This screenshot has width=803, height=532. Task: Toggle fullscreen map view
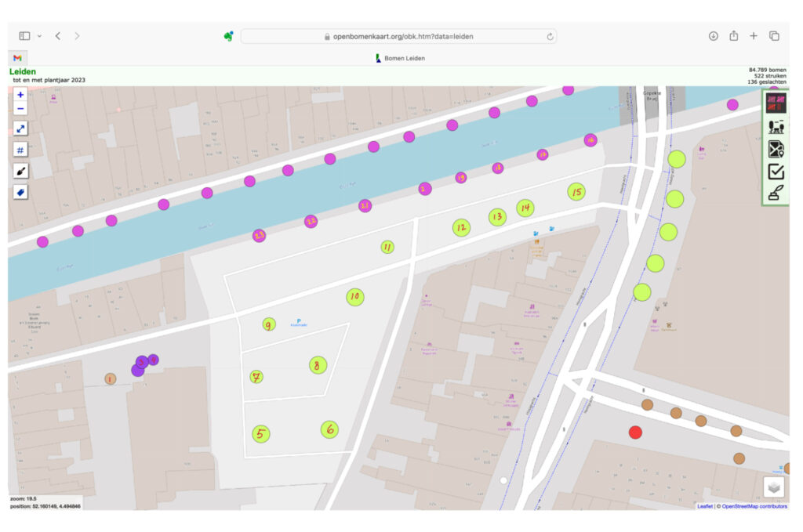pyautogui.click(x=20, y=128)
